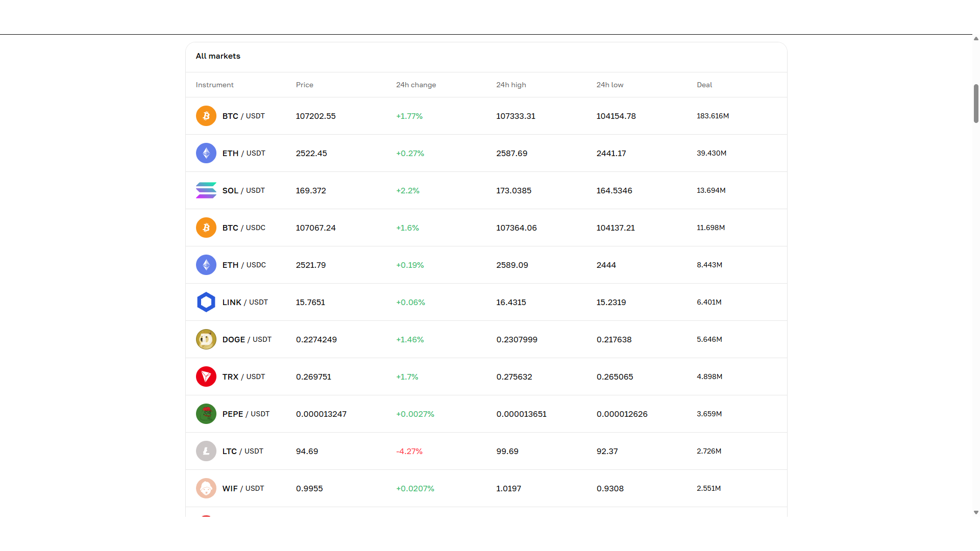Click the Deal column header

click(x=704, y=85)
